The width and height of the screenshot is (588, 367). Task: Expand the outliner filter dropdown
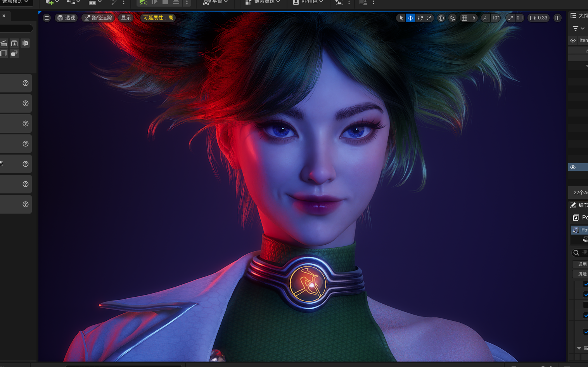click(x=579, y=28)
